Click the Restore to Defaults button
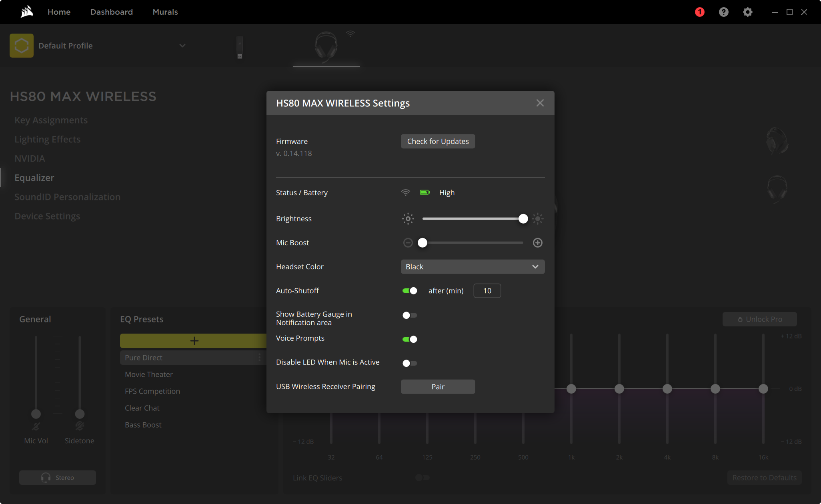This screenshot has width=821, height=504. click(x=764, y=478)
